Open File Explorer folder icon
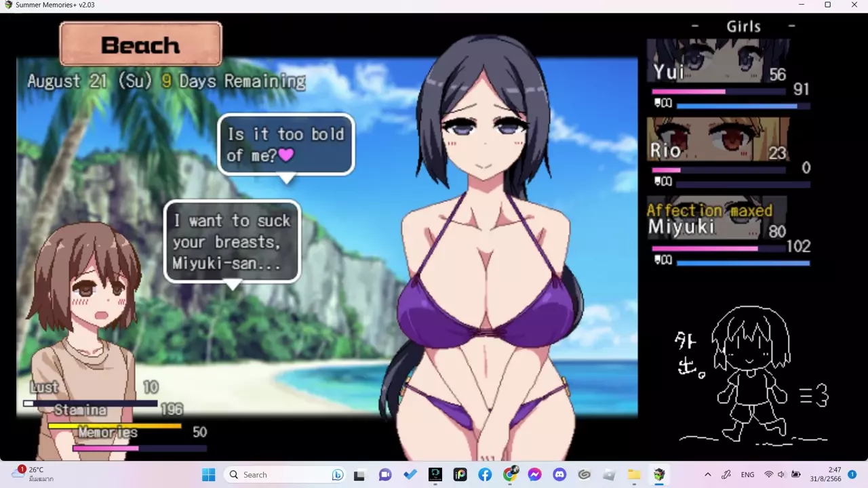 [x=633, y=474]
